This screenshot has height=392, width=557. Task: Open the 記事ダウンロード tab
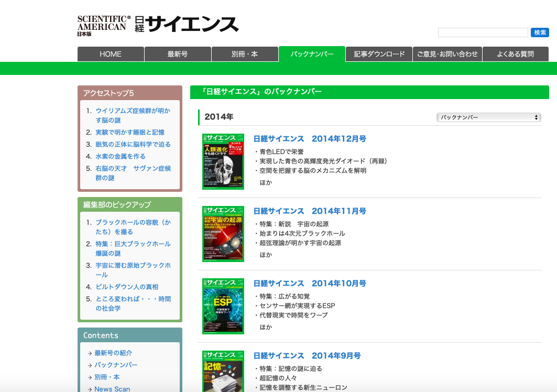click(379, 54)
